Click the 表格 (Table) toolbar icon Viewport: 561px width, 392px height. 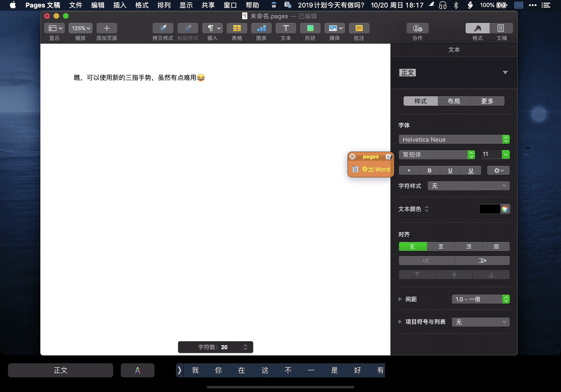pyautogui.click(x=237, y=28)
